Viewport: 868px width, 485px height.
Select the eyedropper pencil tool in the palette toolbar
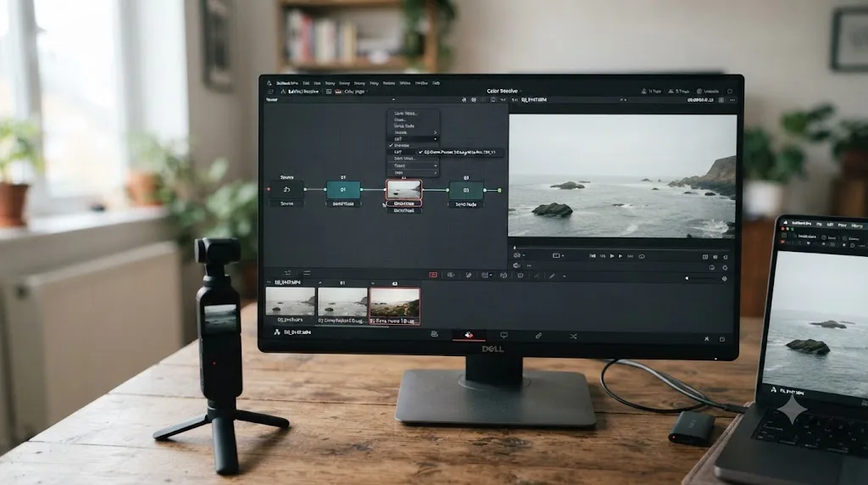[552, 276]
